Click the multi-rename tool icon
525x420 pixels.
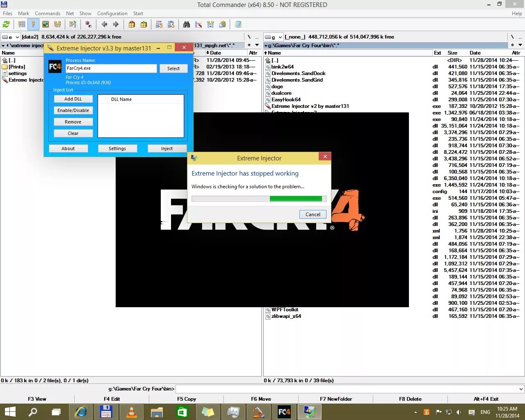tap(199, 25)
